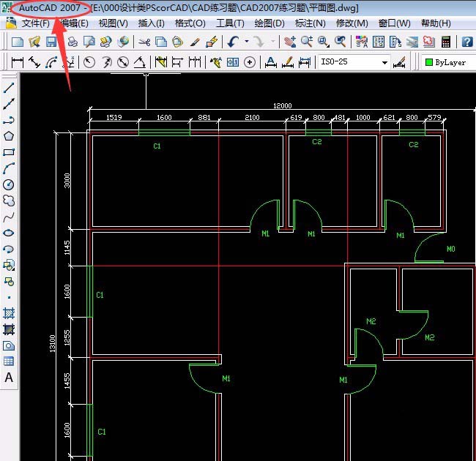Viewport: 476px width, 461px height.
Task: Open the 格式(O) menu
Action: (x=190, y=23)
